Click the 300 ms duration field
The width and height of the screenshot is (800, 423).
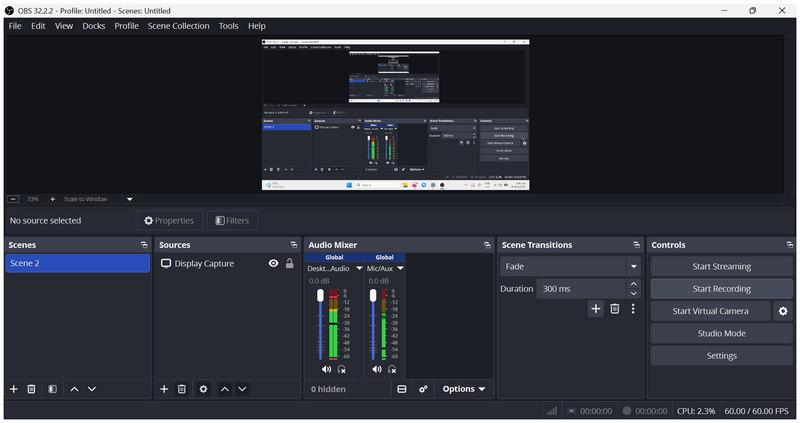[x=582, y=289]
